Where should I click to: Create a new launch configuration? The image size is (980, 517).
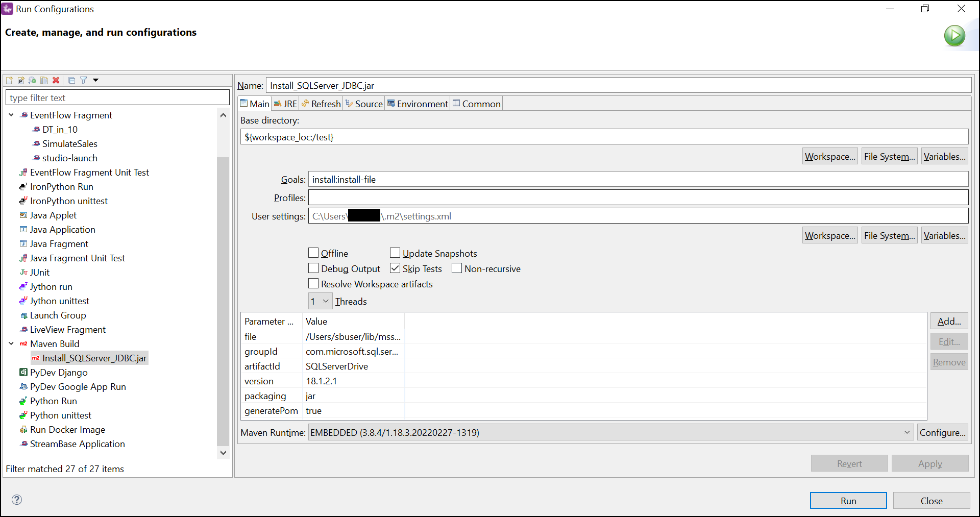[x=9, y=80]
